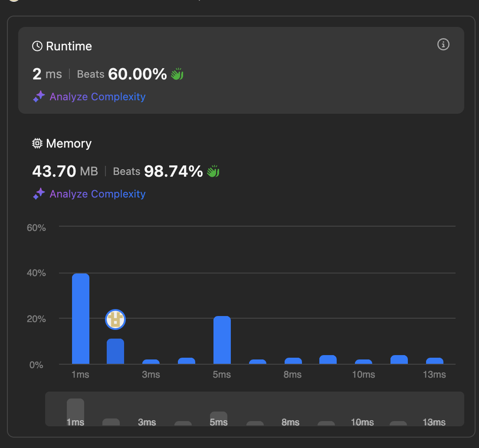Click the Runtime clock icon
479x448 pixels.
37,46
